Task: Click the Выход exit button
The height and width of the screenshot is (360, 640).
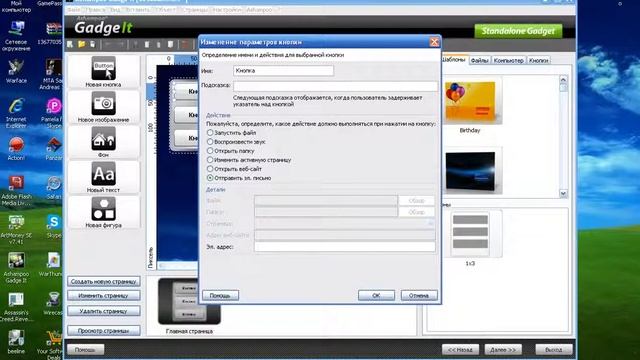Action: (554, 350)
